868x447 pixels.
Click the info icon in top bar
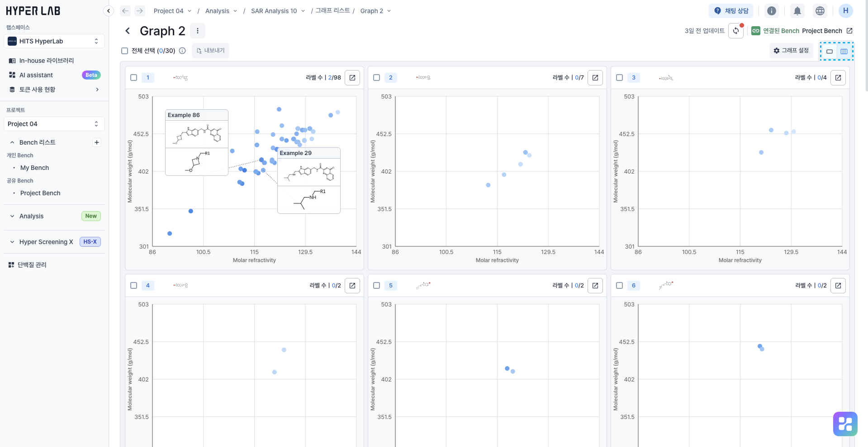[x=772, y=11]
